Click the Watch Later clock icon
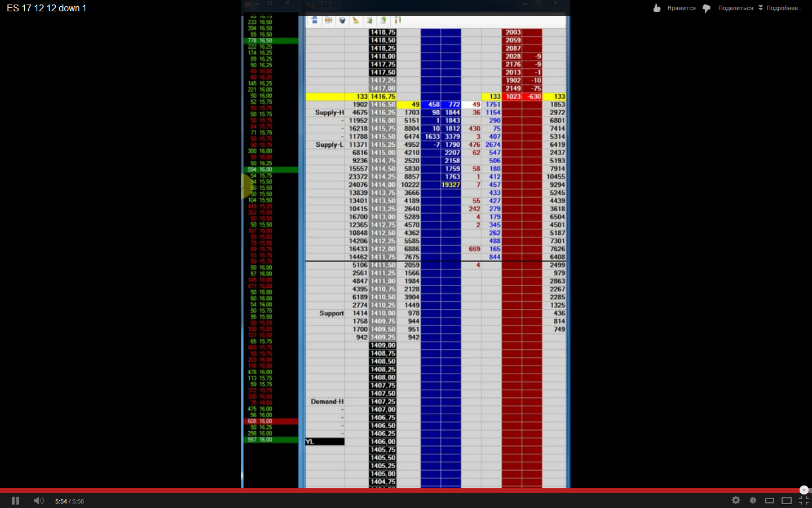The height and width of the screenshot is (508, 812). point(753,500)
